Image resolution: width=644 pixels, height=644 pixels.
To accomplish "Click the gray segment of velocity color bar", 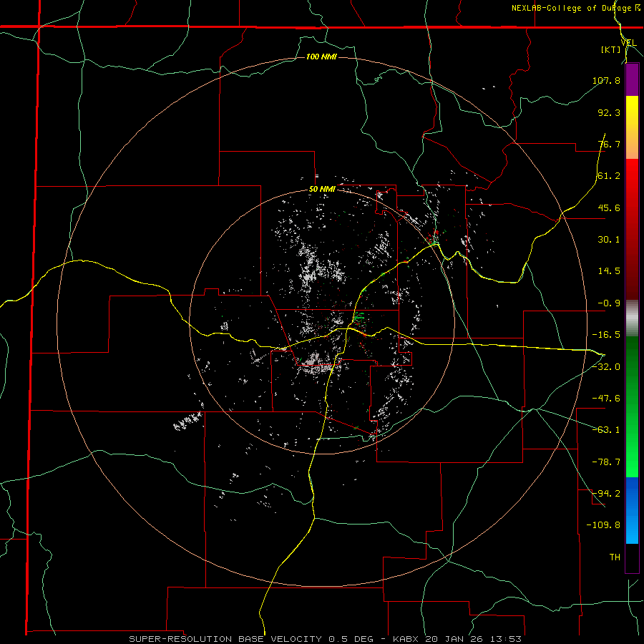I will (632, 318).
